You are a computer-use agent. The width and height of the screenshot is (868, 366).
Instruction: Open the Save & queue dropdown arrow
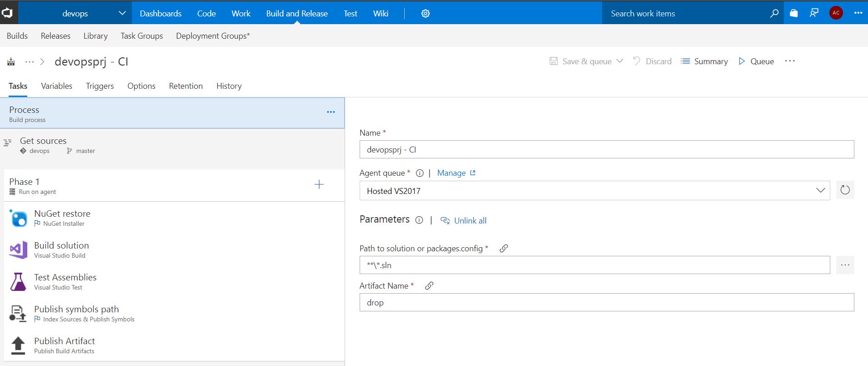click(x=619, y=61)
